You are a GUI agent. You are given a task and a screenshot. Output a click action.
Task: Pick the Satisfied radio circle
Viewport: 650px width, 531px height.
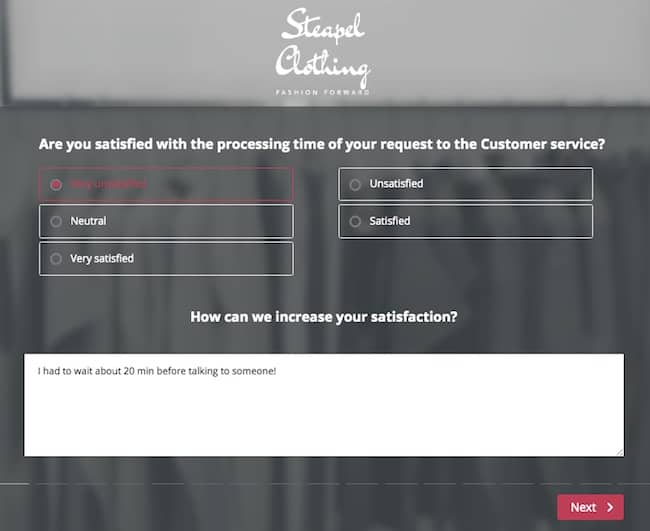355,221
